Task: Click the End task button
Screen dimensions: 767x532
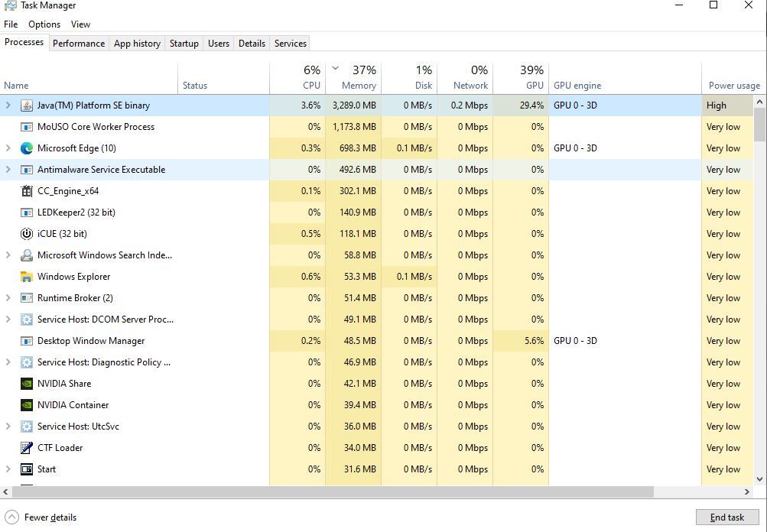Action: point(727,517)
